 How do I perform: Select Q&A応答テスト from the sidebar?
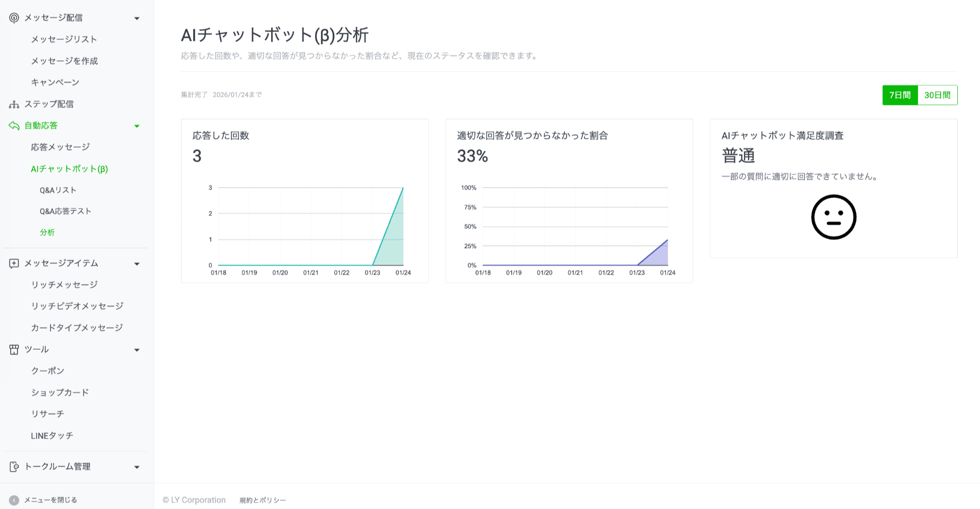[65, 211]
